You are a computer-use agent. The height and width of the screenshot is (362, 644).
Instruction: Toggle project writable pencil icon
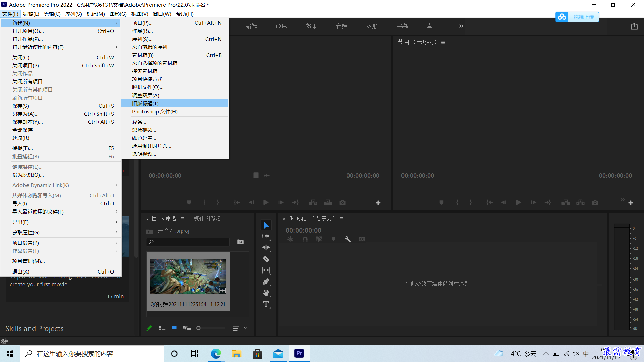click(x=149, y=328)
